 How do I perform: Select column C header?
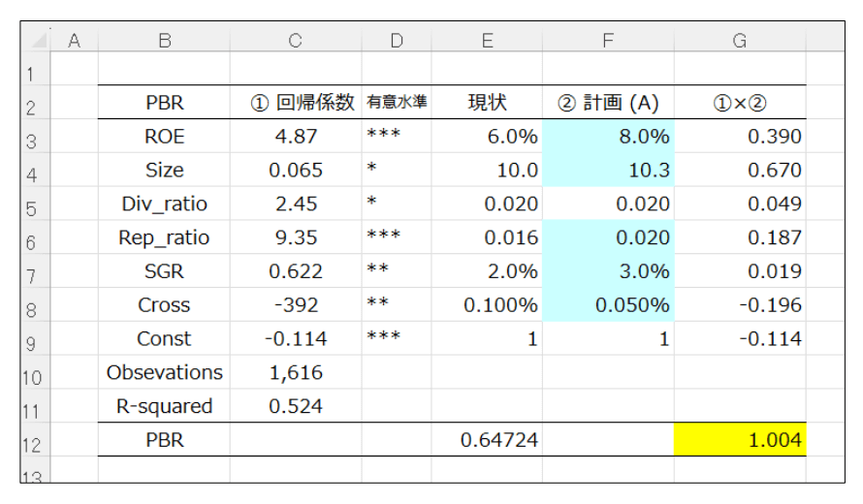[296, 41]
